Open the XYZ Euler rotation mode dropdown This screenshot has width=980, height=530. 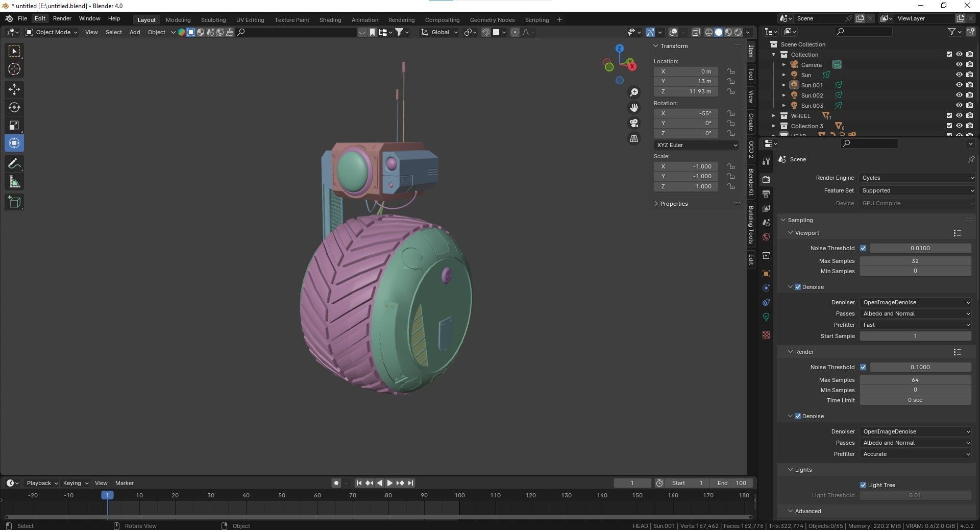696,145
